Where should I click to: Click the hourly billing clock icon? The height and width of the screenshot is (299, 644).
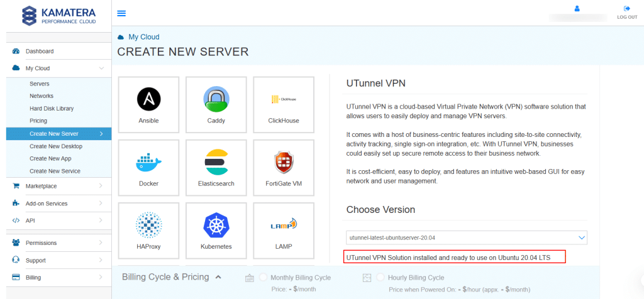pos(367,278)
